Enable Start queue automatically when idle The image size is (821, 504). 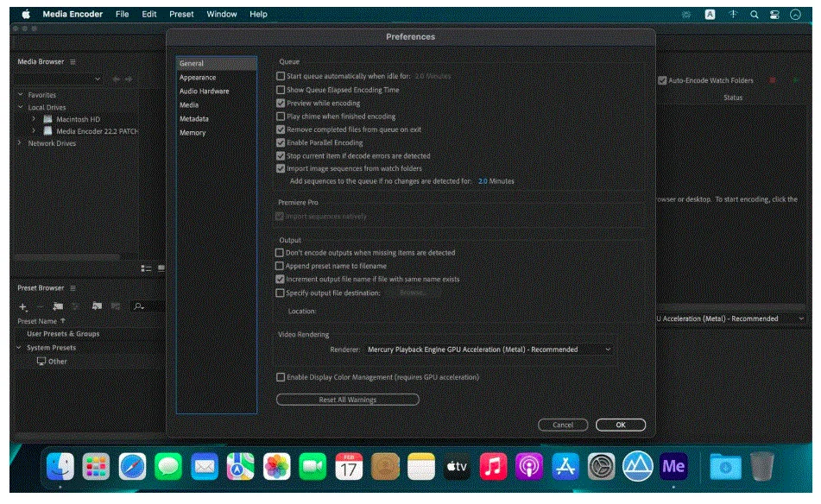[281, 77]
